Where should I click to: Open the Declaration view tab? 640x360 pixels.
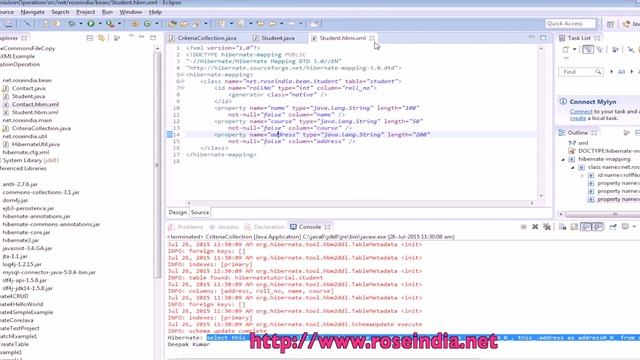click(x=264, y=227)
